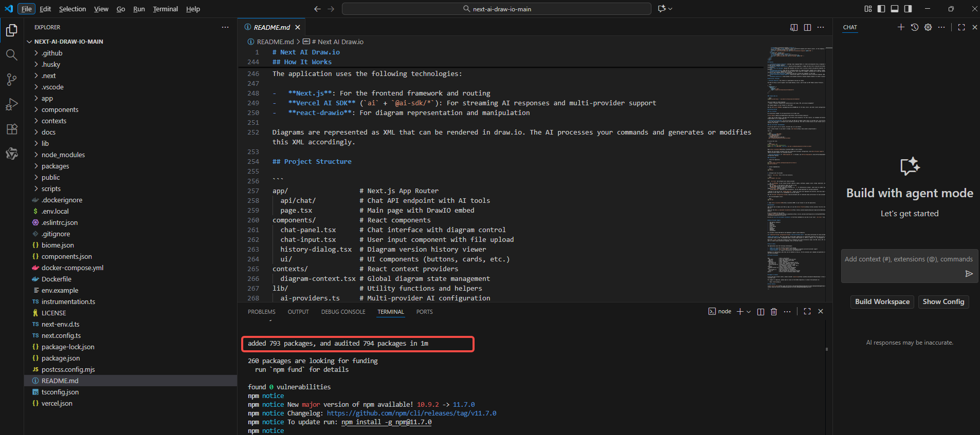
Task: Click the command center search box
Action: [497, 9]
